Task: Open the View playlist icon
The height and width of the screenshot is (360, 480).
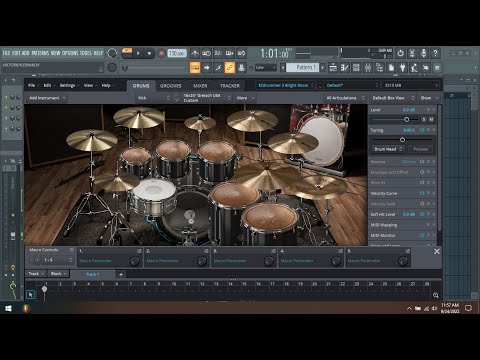Action: coord(333,68)
